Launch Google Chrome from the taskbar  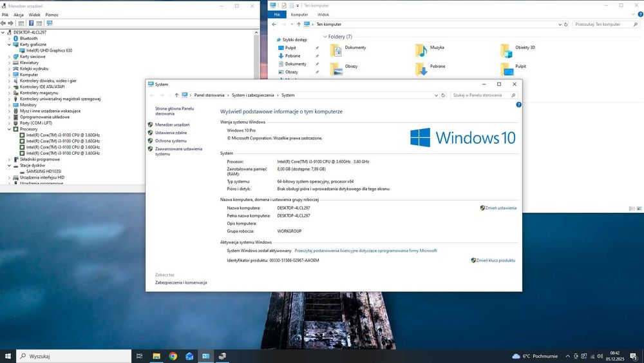[173, 356]
